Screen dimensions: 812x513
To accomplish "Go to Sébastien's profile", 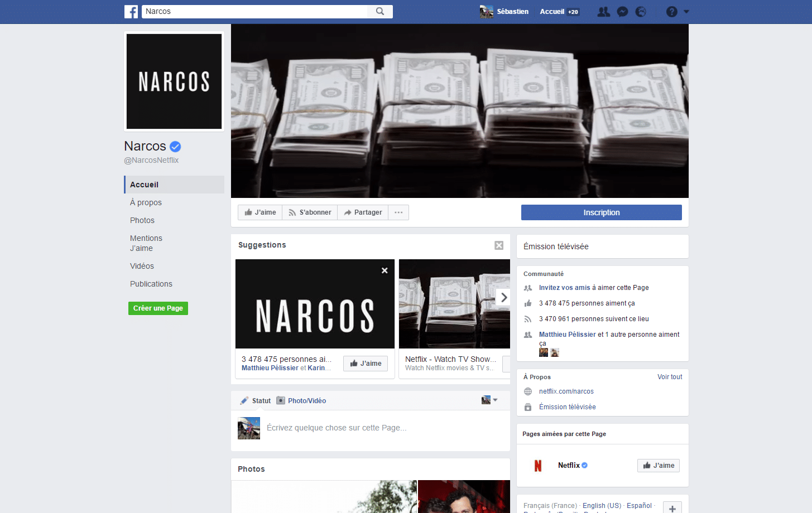I will pos(512,12).
